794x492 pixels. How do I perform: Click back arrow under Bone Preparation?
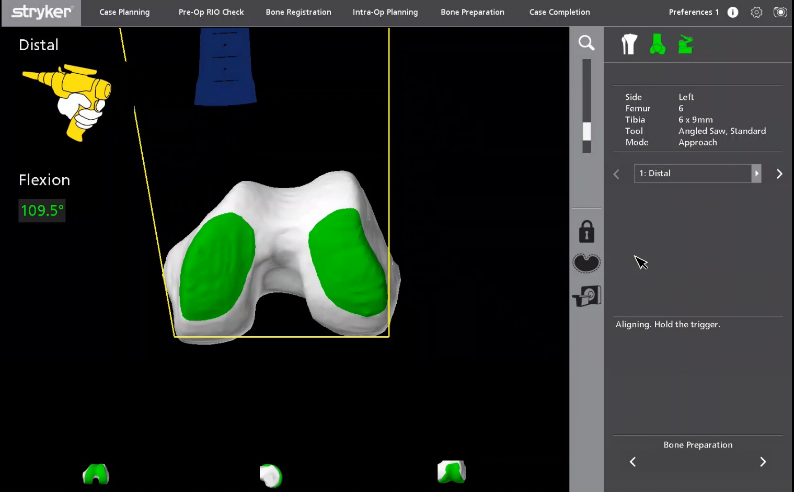(632, 462)
